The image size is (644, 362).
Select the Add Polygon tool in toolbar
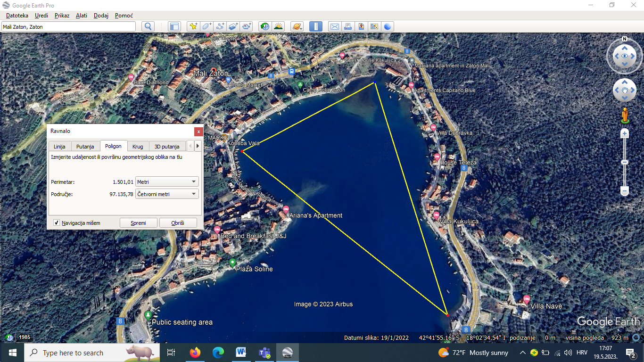click(x=206, y=27)
